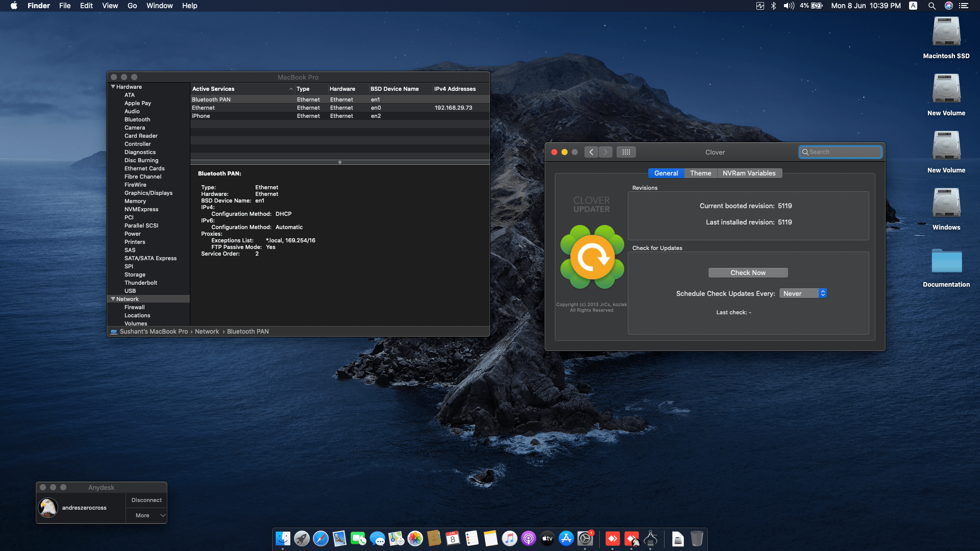980x551 pixels.
Task: Go forward in Clover preferences window
Action: [x=605, y=152]
